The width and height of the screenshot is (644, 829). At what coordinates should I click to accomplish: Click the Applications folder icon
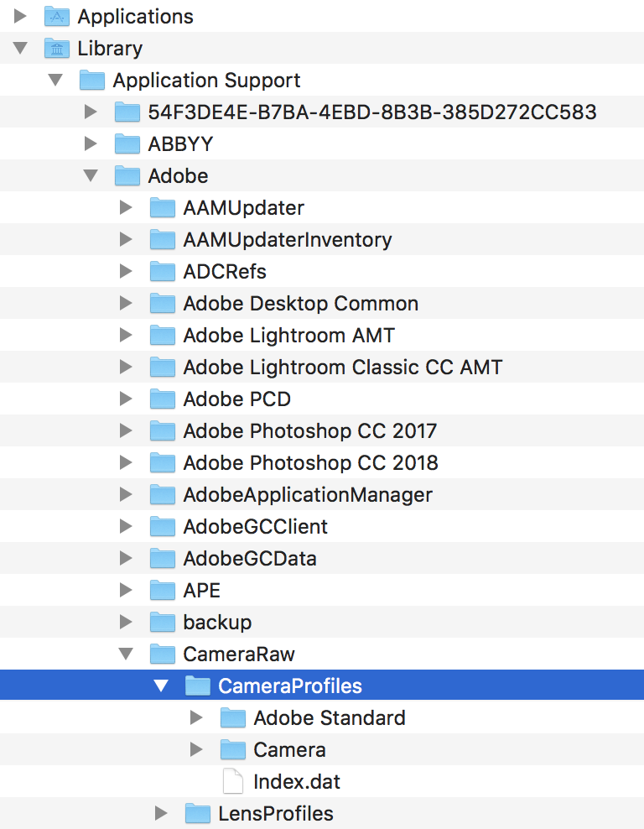pos(57,17)
